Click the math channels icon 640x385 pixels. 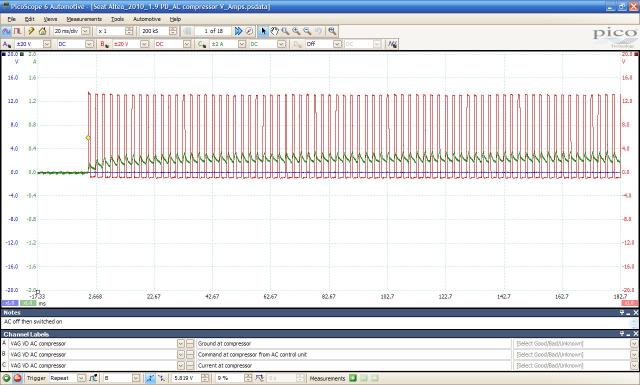tap(392, 44)
